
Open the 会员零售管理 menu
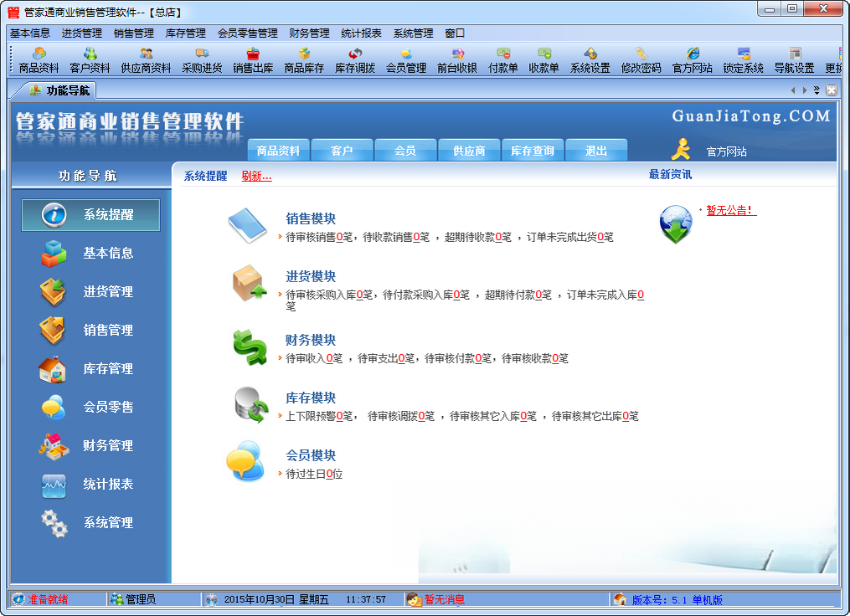(x=247, y=33)
